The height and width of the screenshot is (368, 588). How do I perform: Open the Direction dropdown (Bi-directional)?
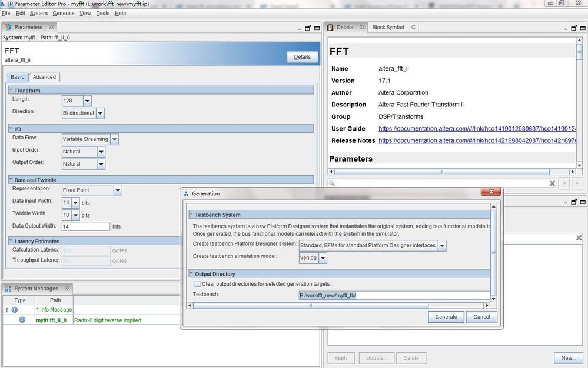click(100, 113)
